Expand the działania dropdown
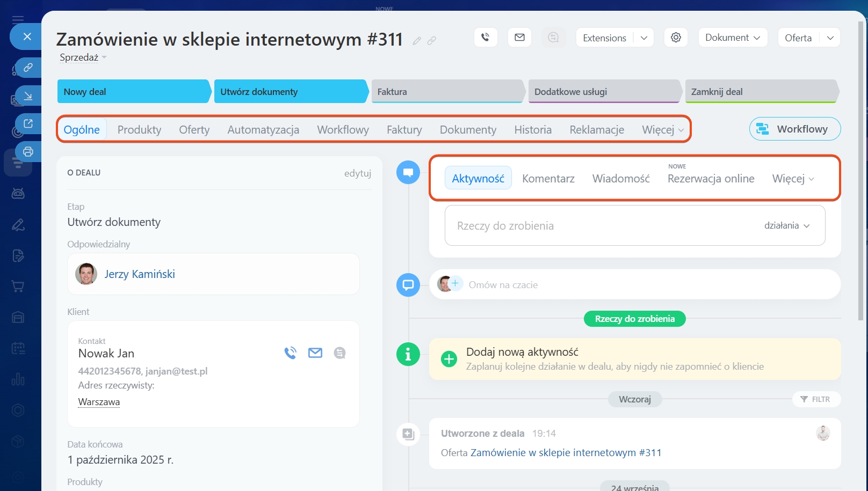 click(x=787, y=226)
